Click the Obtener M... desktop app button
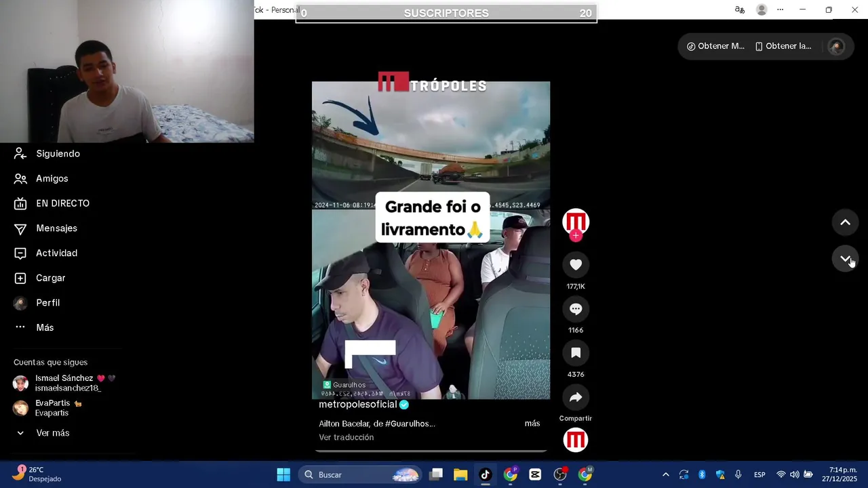Screen dimensions: 868x488 tap(715, 46)
